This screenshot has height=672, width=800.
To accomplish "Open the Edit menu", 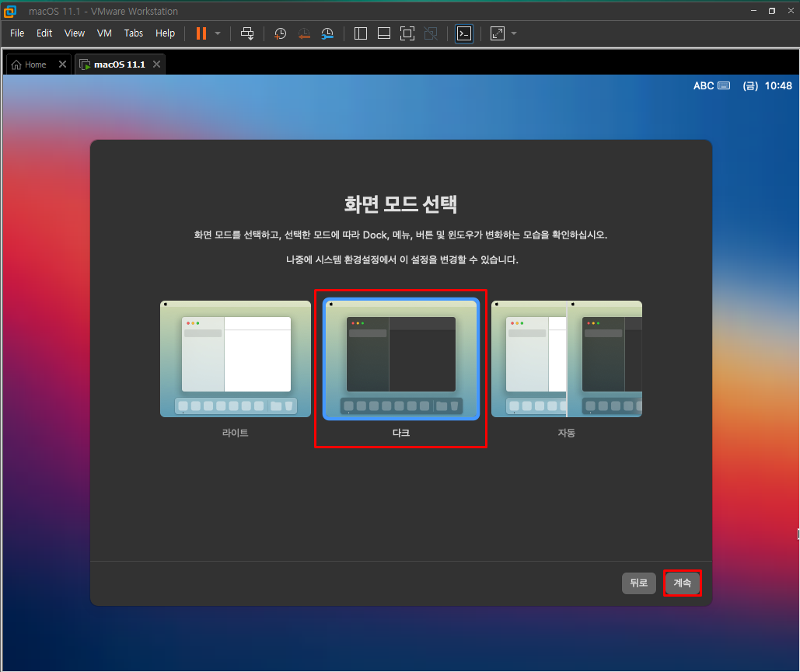I will 44,33.
